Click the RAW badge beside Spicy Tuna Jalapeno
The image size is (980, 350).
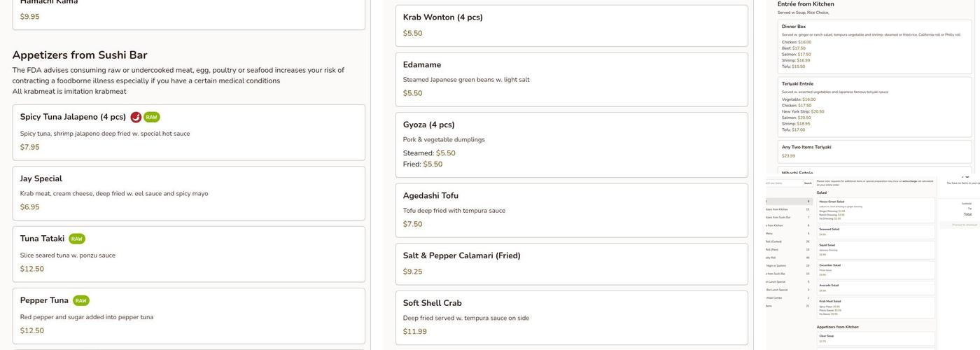click(152, 117)
